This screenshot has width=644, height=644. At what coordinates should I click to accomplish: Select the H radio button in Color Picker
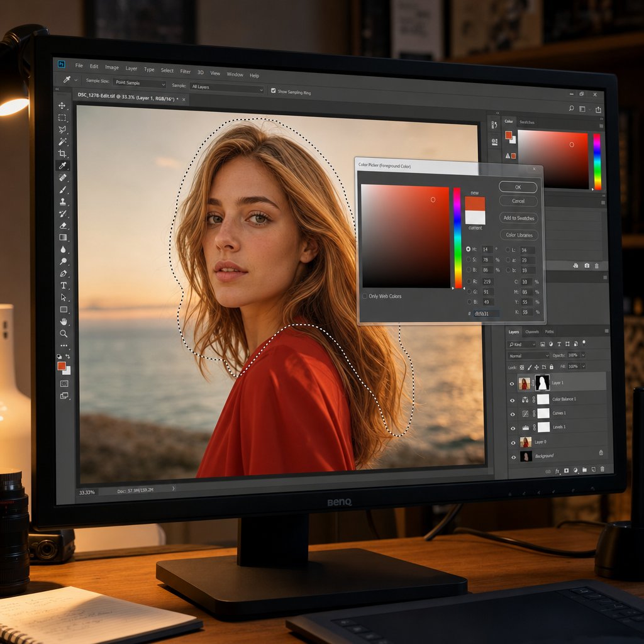pos(468,249)
